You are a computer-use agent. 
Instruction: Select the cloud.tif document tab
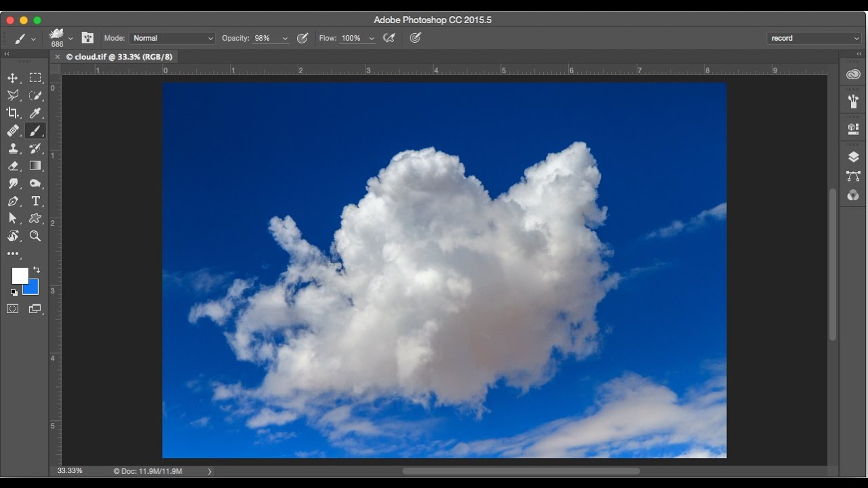[x=119, y=57]
